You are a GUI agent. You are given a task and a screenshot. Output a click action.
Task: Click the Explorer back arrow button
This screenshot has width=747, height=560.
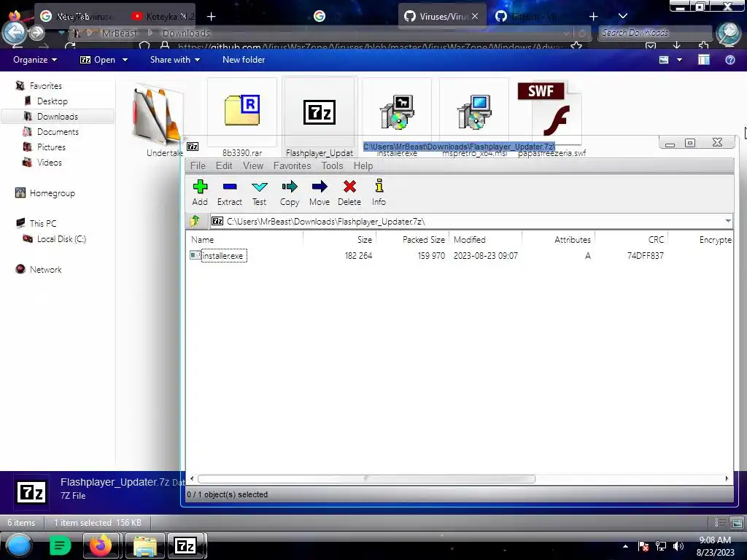coord(15,32)
